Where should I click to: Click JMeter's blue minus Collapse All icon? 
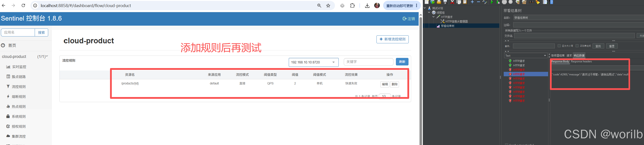click(479, 2)
